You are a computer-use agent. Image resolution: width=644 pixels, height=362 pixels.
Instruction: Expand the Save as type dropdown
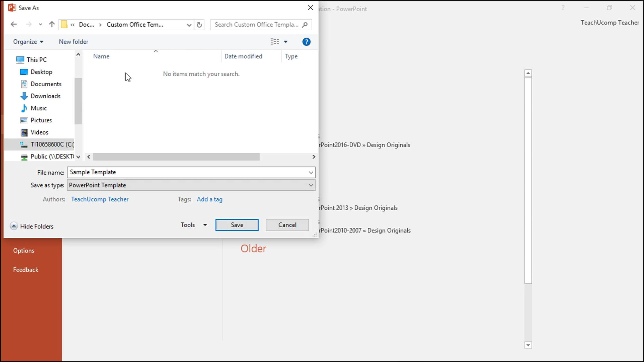click(310, 185)
